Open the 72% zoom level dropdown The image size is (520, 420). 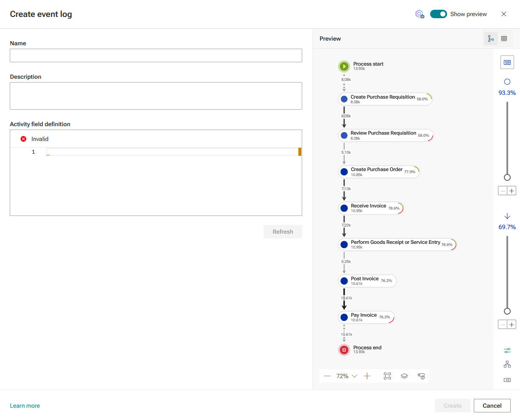tap(347, 376)
